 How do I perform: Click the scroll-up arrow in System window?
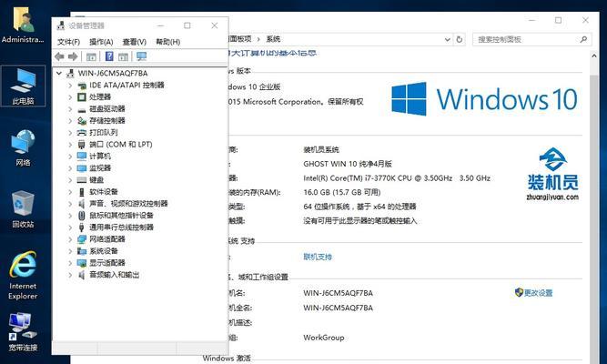pyautogui.click(x=594, y=56)
